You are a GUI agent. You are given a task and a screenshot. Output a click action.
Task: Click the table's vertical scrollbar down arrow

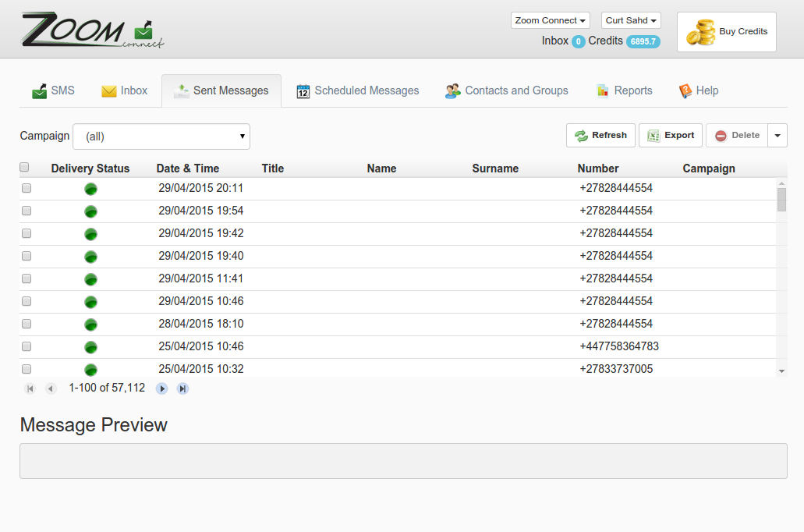click(781, 371)
